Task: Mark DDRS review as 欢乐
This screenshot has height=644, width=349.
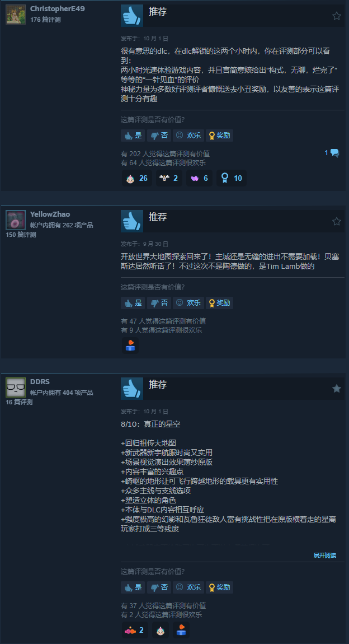Action: 188,587
